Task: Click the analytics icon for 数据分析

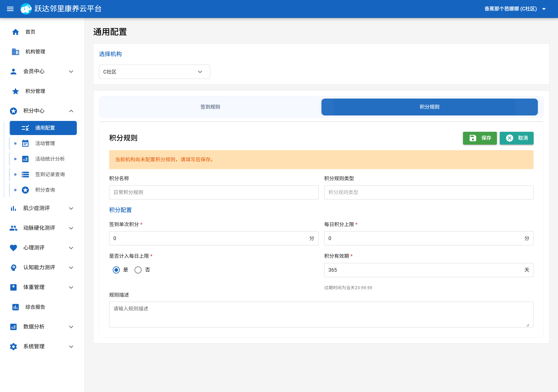Action: click(x=13, y=327)
